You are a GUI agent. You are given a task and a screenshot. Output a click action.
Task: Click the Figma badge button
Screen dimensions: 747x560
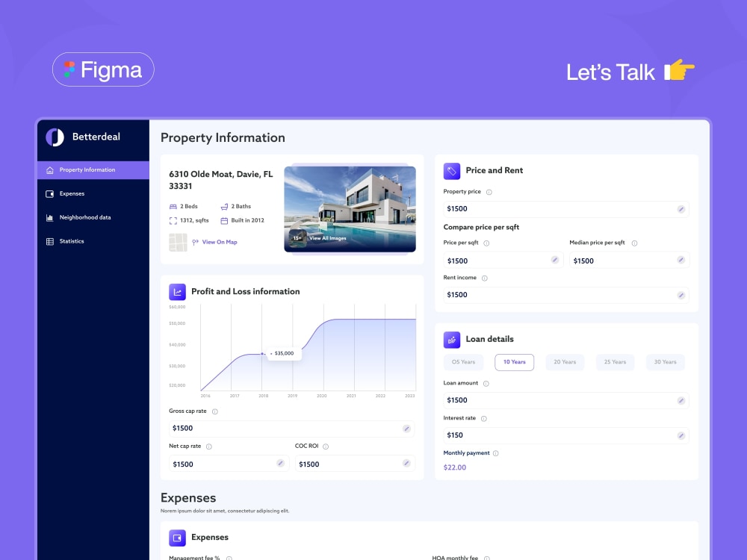click(x=103, y=69)
